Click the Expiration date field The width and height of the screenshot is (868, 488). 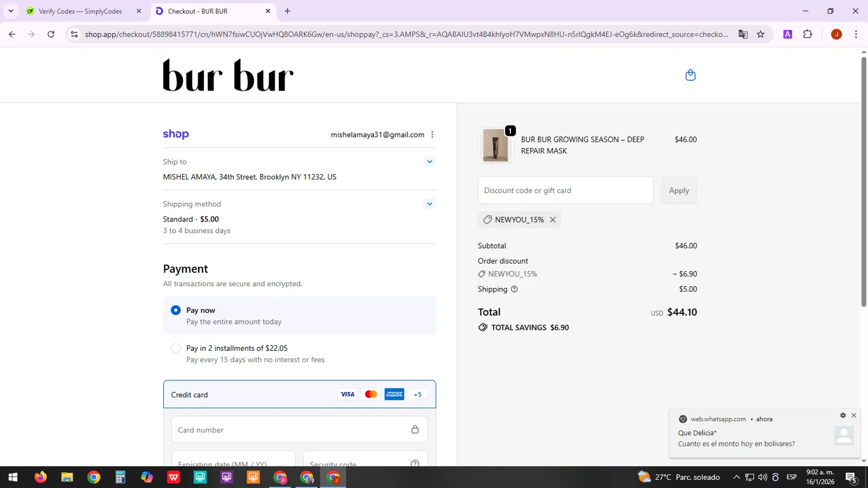pos(233,459)
